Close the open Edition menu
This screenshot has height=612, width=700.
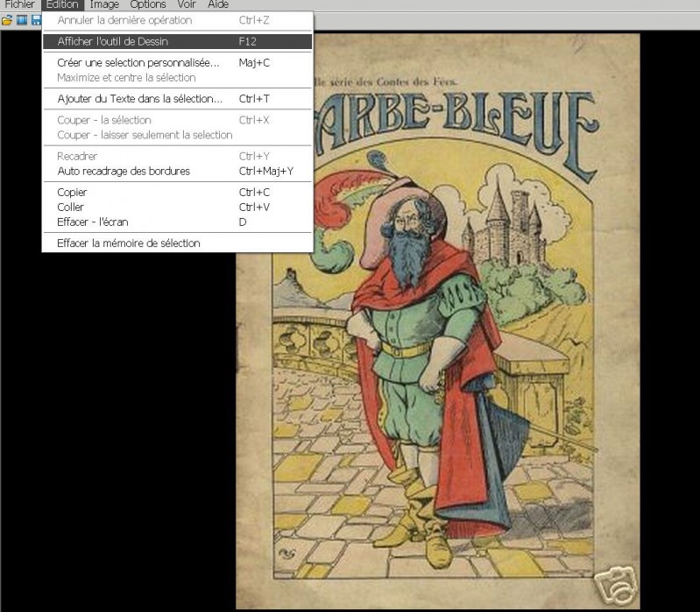click(x=62, y=4)
